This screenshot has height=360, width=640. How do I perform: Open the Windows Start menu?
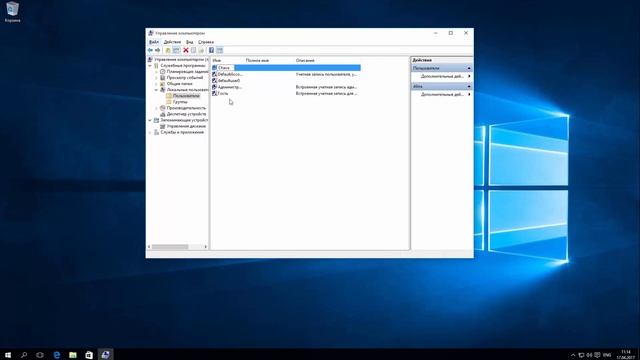coord(8,355)
